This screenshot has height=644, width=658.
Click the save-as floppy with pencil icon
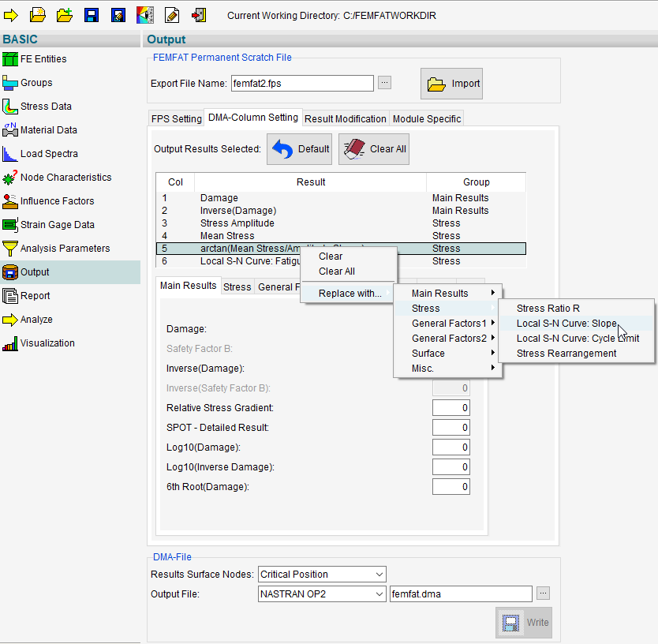[118, 16]
